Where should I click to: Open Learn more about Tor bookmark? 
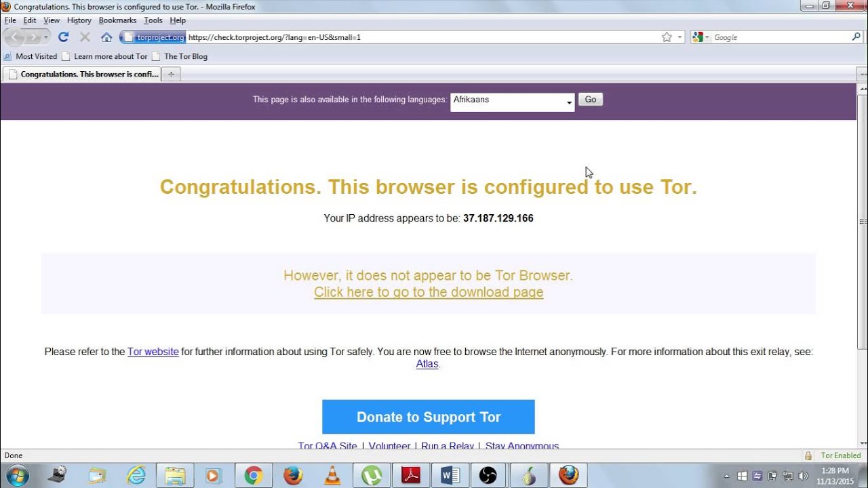coord(104,56)
